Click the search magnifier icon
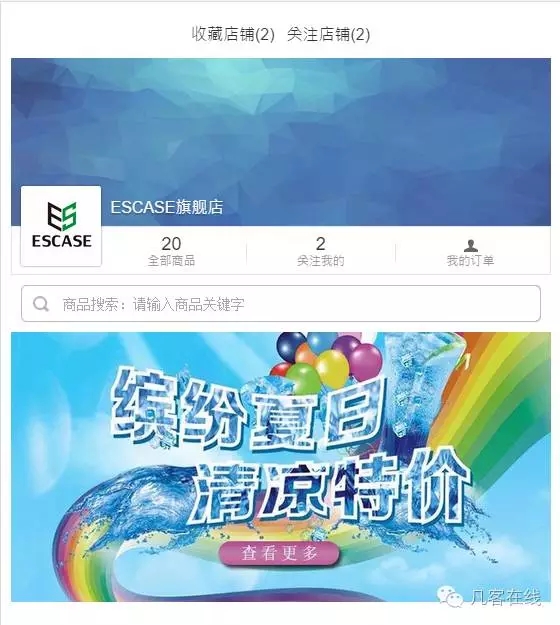Screen dimensions: 560x625 [41, 304]
